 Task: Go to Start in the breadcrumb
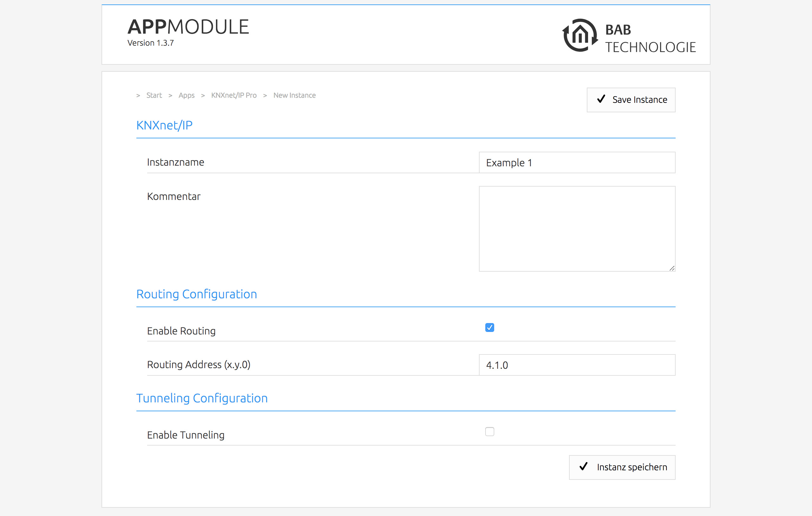click(x=154, y=96)
